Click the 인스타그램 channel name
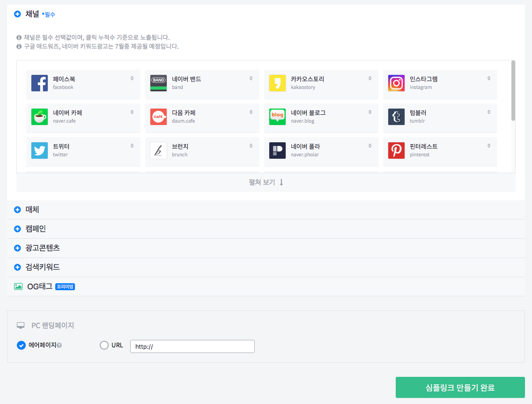This screenshot has height=404, width=532. [x=423, y=79]
